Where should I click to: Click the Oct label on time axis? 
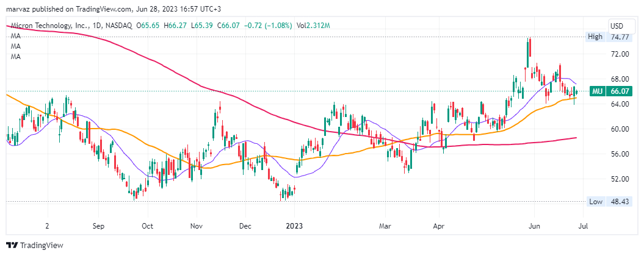(147, 226)
